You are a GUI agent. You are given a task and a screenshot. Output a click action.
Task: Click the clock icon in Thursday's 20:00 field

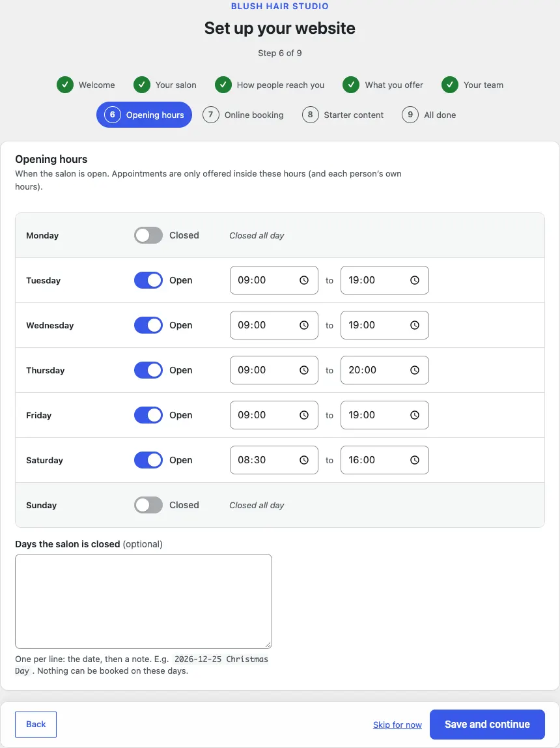(415, 370)
